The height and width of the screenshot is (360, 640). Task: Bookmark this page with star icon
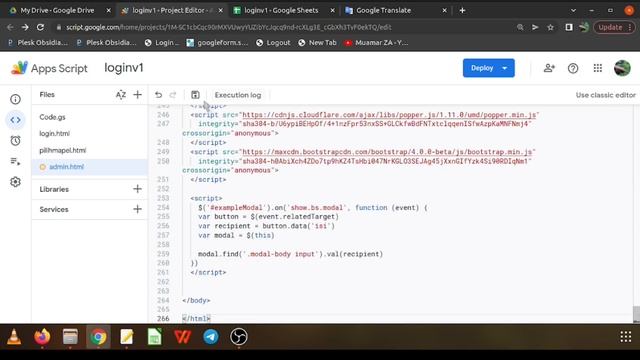tap(550, 27)
